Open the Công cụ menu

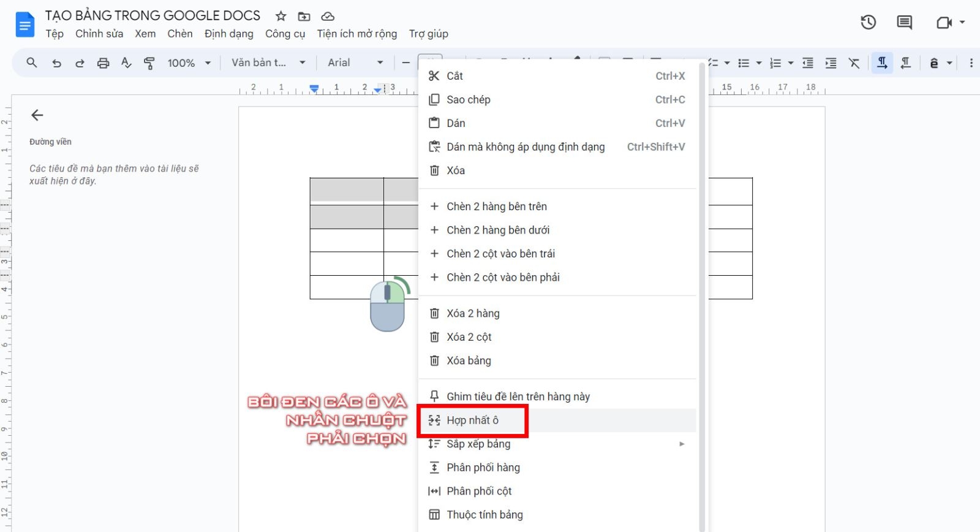285,34
